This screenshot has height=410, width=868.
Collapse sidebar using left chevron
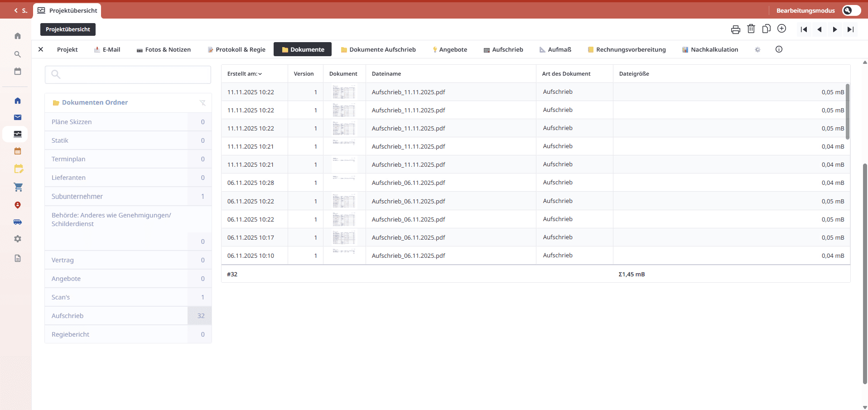(15, 10)
